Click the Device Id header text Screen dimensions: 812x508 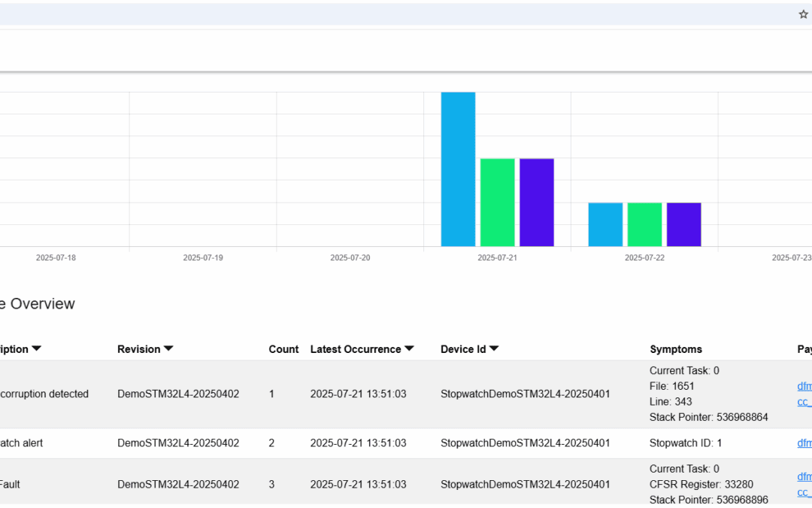click(463, 349)
